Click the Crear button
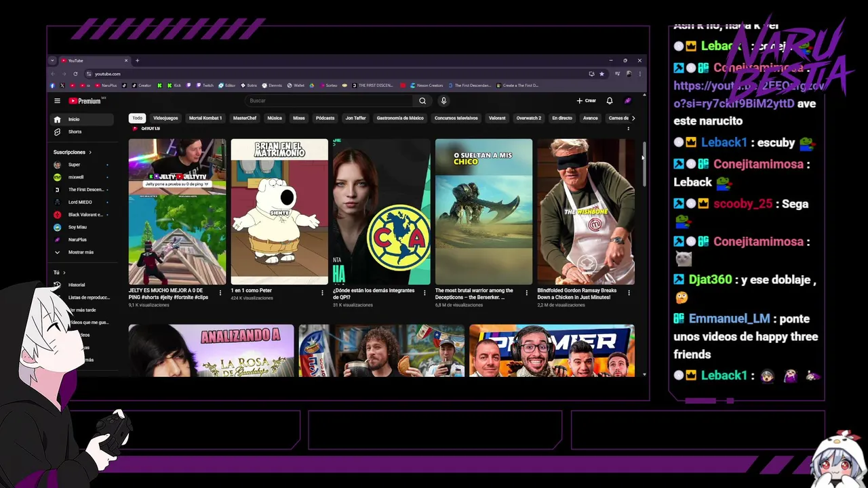Image resolution: width=868 pixels, height=488 pixels. click(587, 101)
